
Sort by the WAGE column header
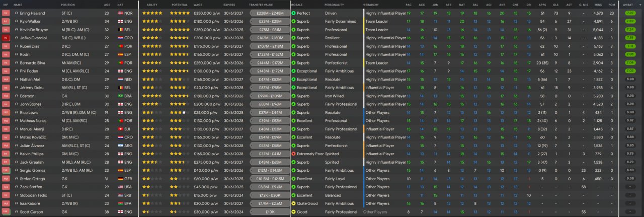coord(198,4)
